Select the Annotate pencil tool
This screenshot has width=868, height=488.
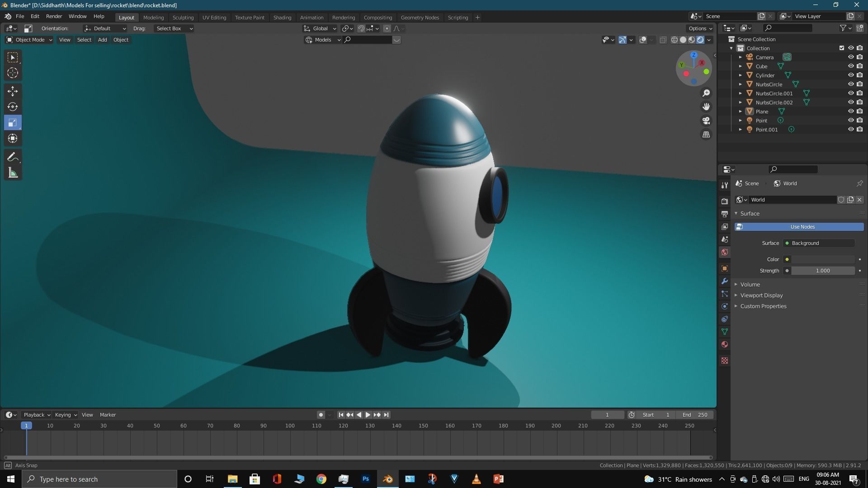(x=13, y=157)
